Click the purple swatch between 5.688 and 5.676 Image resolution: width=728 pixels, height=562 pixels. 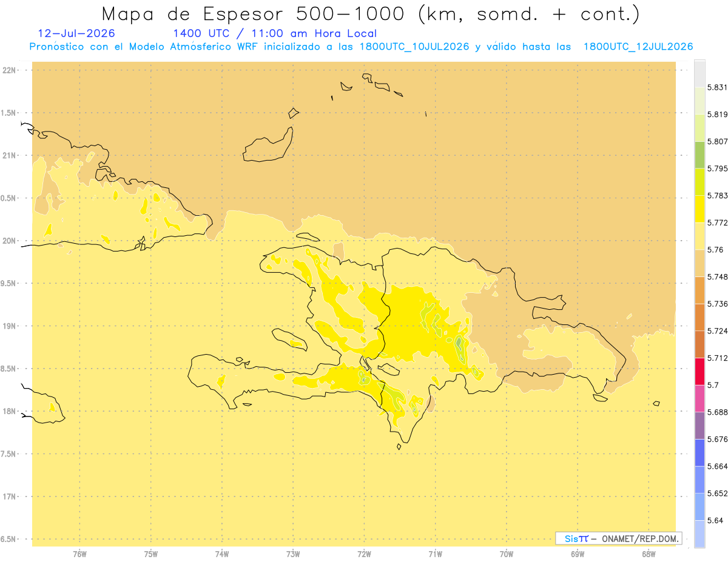pos(699,426)
